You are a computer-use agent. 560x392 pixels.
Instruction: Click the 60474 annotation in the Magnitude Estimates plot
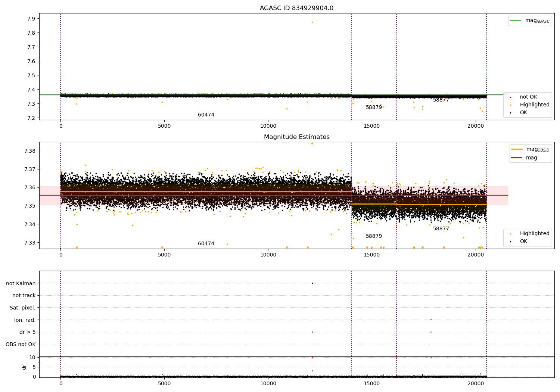click(206, 244)
